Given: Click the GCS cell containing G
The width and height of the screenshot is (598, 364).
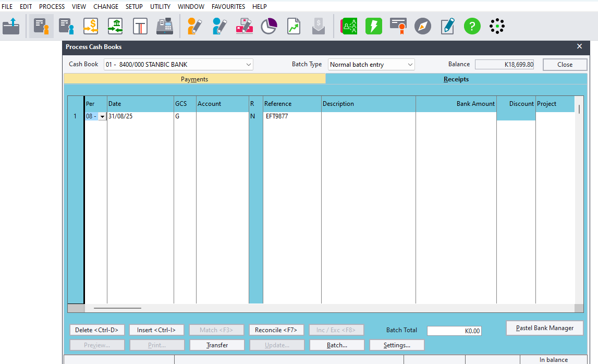Looking at the screenshot, I should tap(185, 116).
